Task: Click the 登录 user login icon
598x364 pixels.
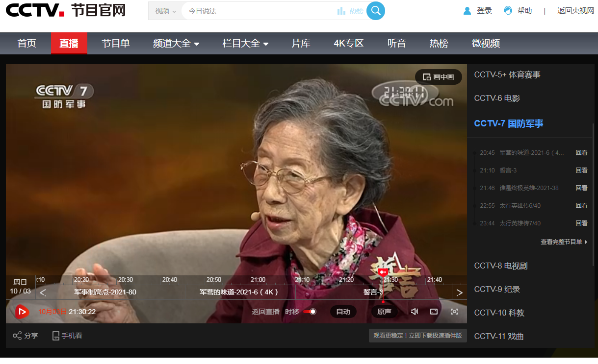Action: [468, 11]
